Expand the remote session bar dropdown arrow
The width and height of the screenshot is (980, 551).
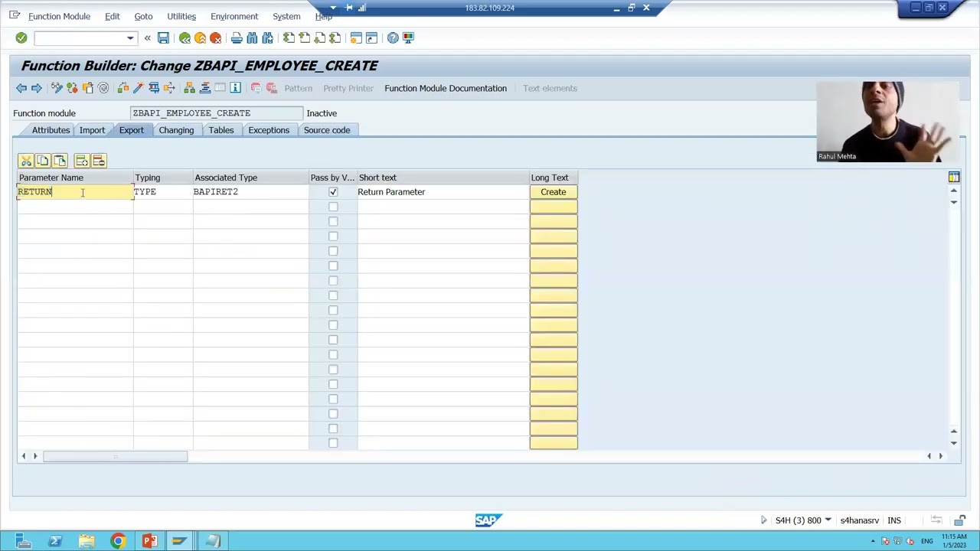333,8
